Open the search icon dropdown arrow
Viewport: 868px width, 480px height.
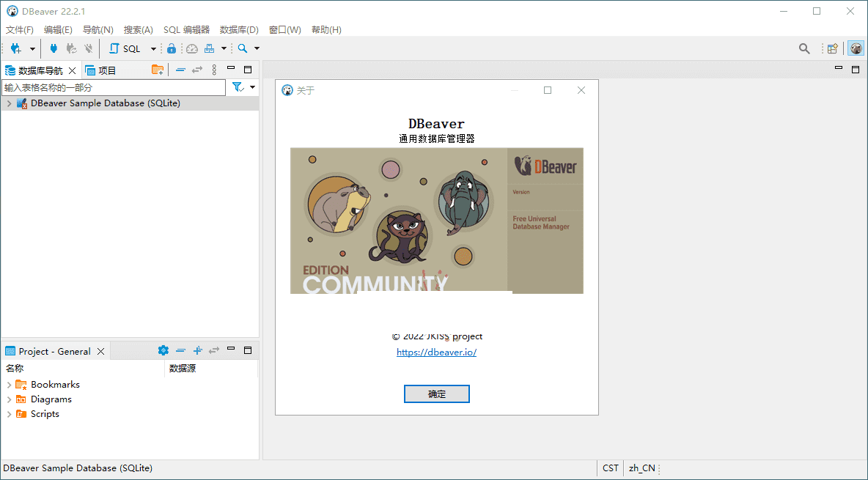(257, 48)
